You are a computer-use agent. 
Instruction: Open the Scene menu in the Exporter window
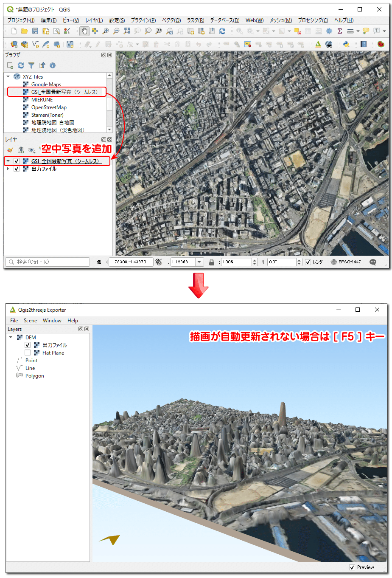pyautogui.click(x=30, y=321)
